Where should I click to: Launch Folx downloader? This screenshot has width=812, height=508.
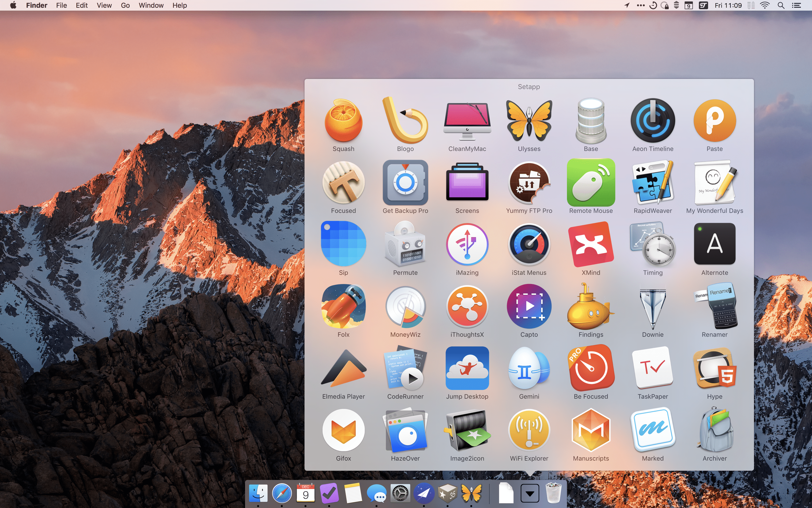[x=343, y=306]
